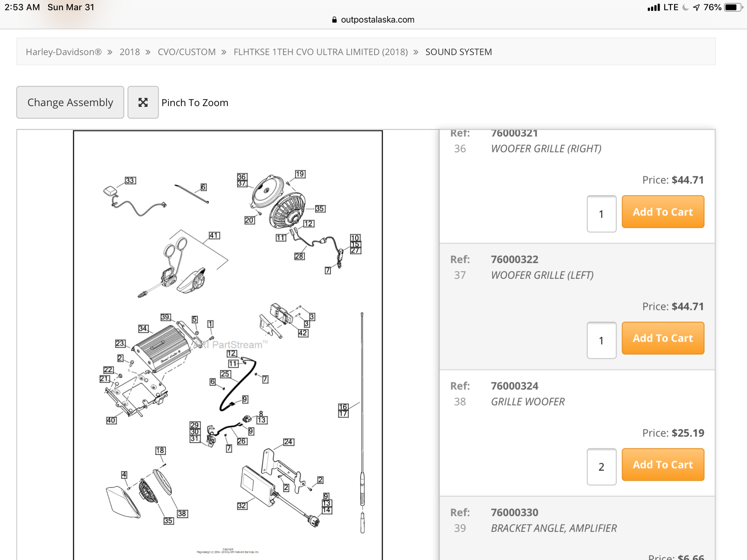Add Woofer Grille (Left) to cart

663,338
